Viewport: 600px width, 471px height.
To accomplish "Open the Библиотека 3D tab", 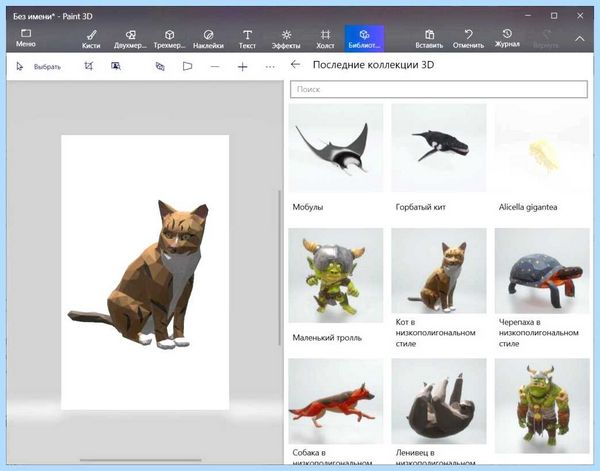I will (364, 39).
